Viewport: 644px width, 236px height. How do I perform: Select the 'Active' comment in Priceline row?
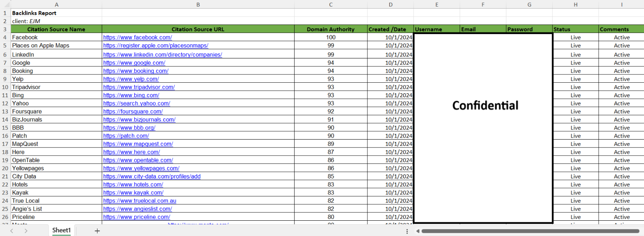click(x=622, y=217)
